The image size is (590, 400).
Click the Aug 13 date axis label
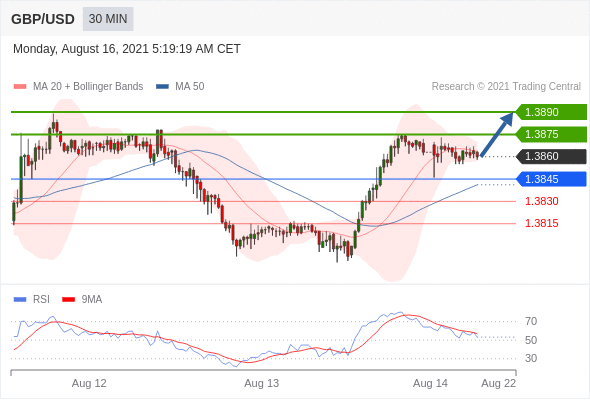click(262, 383)
